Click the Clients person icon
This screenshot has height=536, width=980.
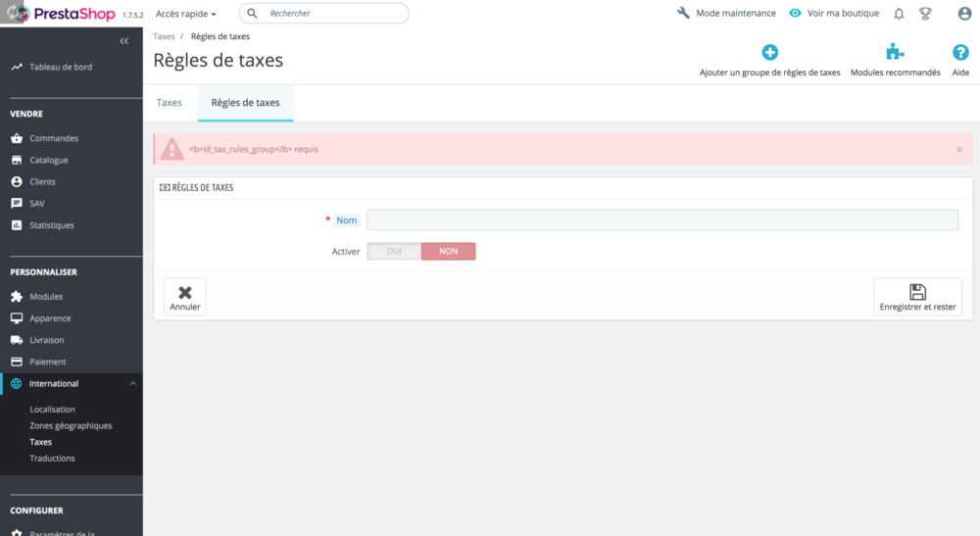tap(17, 182)
